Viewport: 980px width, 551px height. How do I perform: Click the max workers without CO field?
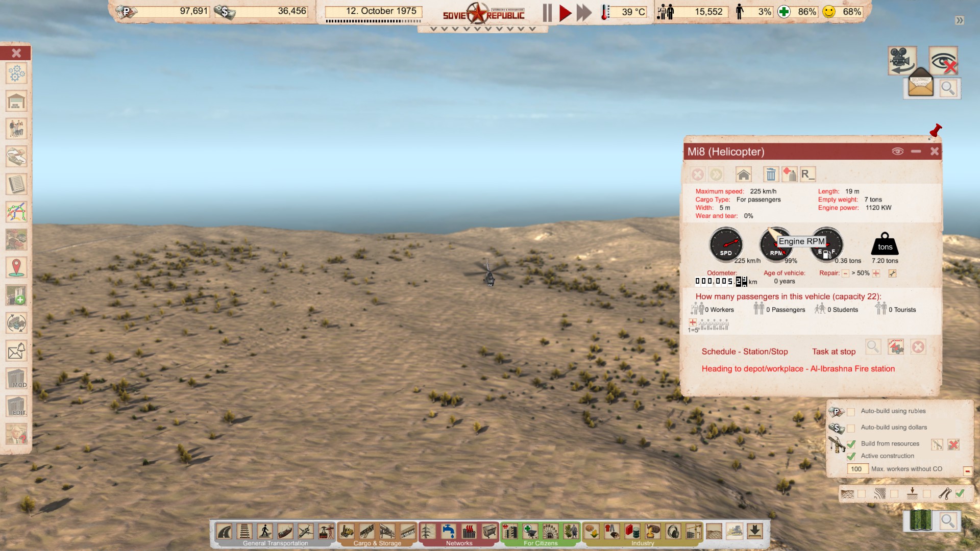pos(857,469)
